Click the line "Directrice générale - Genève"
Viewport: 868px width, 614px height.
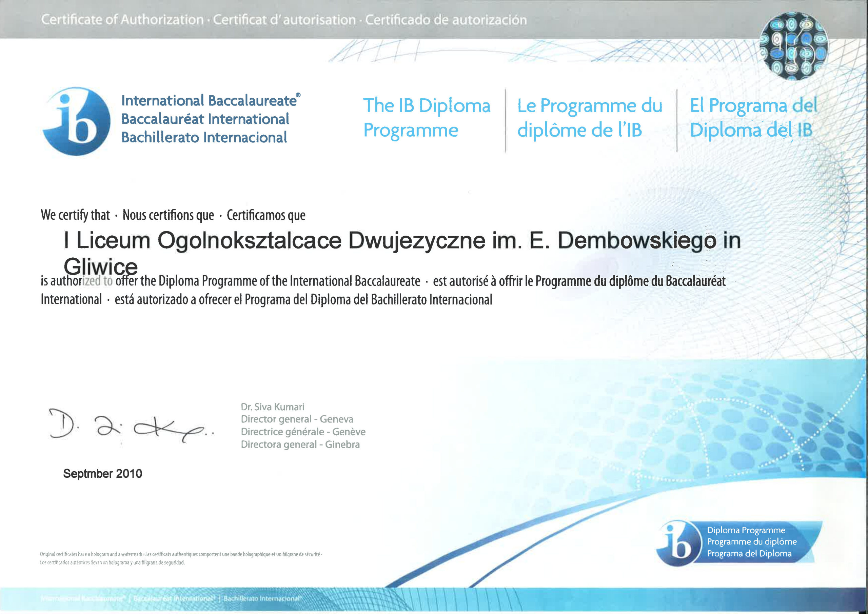coord(303,432)
